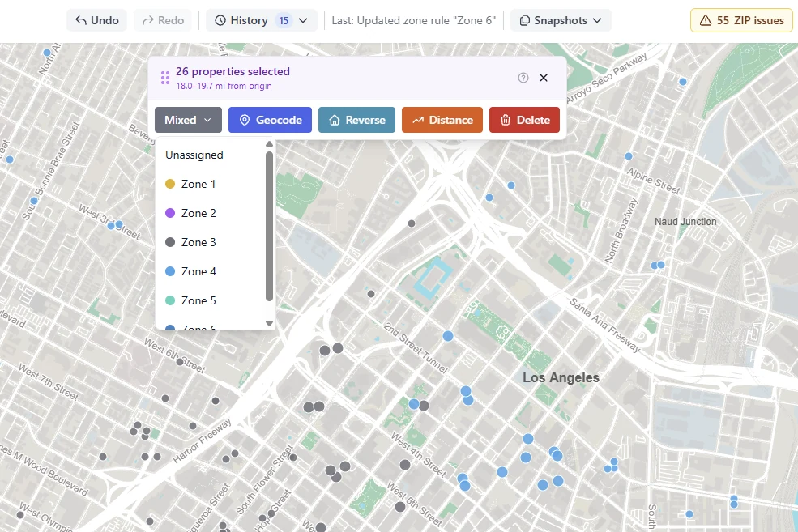The height and width of the screenshot is (532, 798).
Task: Click the Naud Junction map label
Action: click(x=685, y=222)
